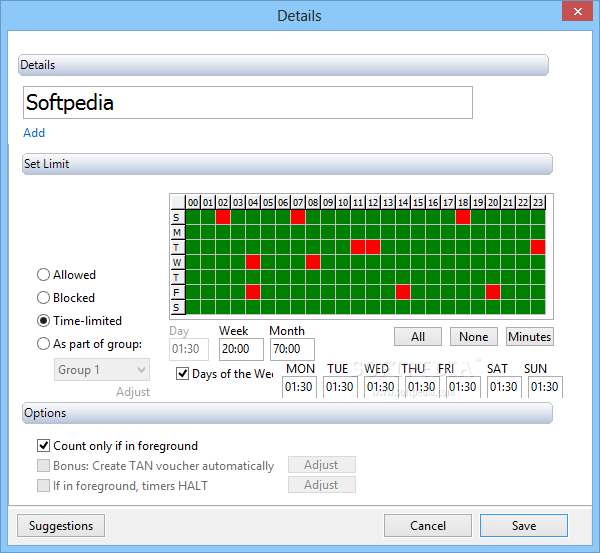Click the grid's top-left corner cell
Screen dimensions: 600x553
click(178, 202)
